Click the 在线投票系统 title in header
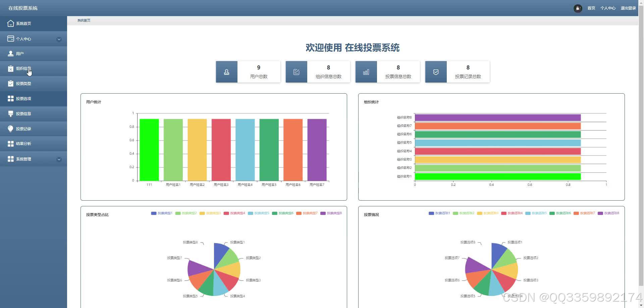The height and width of the screenshot is (308, 644). (23, 8)
